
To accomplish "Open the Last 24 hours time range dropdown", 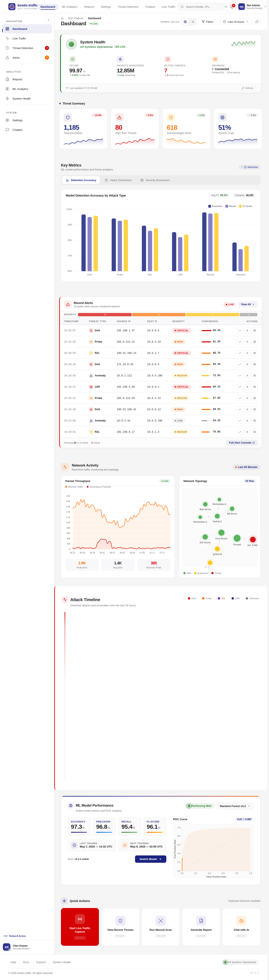I will point(236,22).
